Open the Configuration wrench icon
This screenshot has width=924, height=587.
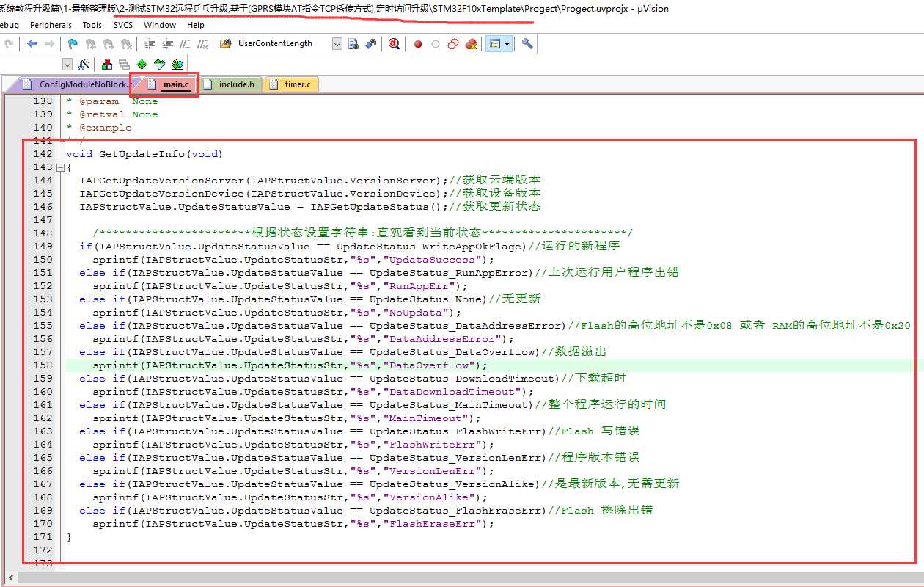click(x=527, y=44)
